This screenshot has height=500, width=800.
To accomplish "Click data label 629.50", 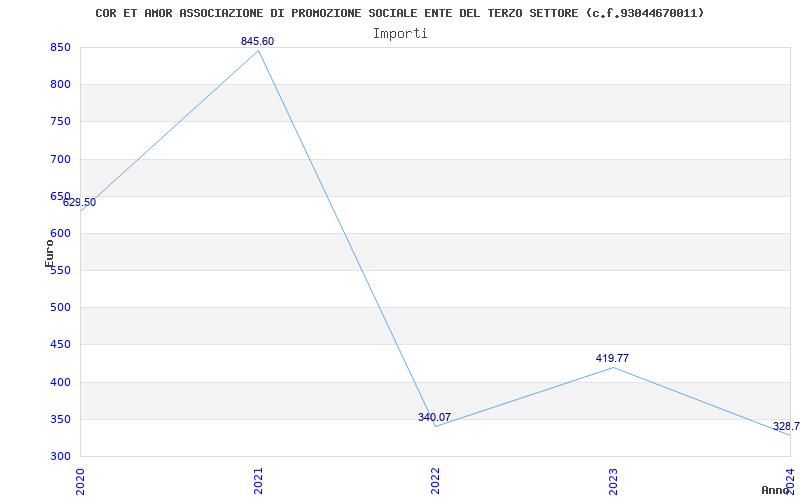I will pyautogui.click(x=79, y=203).
